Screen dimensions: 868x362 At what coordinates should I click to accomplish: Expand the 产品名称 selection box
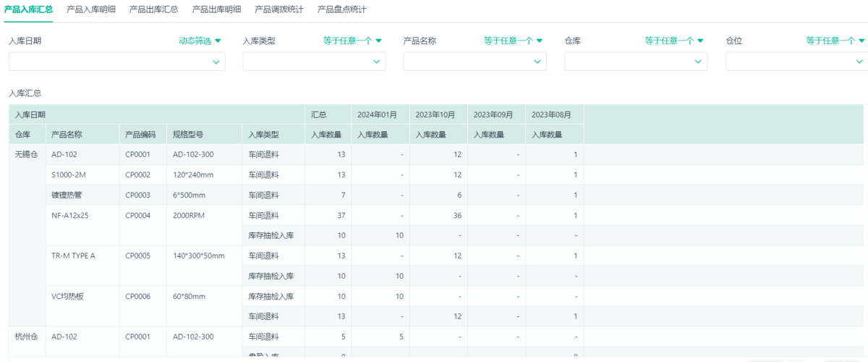pyautogui.click(x=475, y=62)
